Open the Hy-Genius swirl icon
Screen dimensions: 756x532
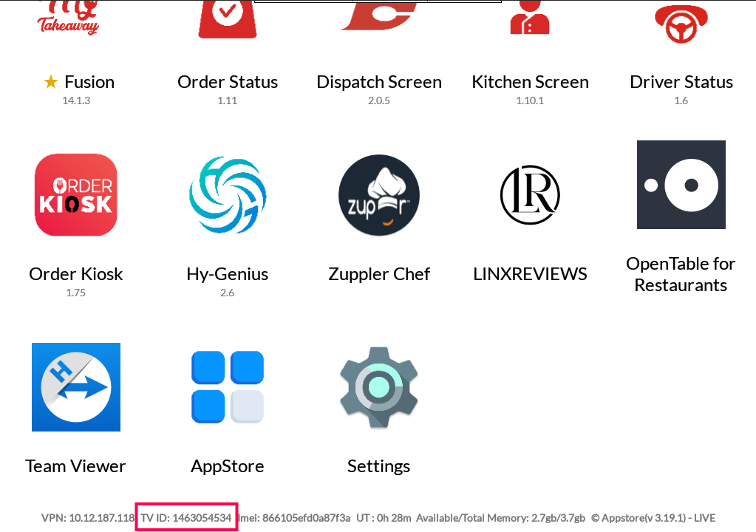tap(228, 194)
